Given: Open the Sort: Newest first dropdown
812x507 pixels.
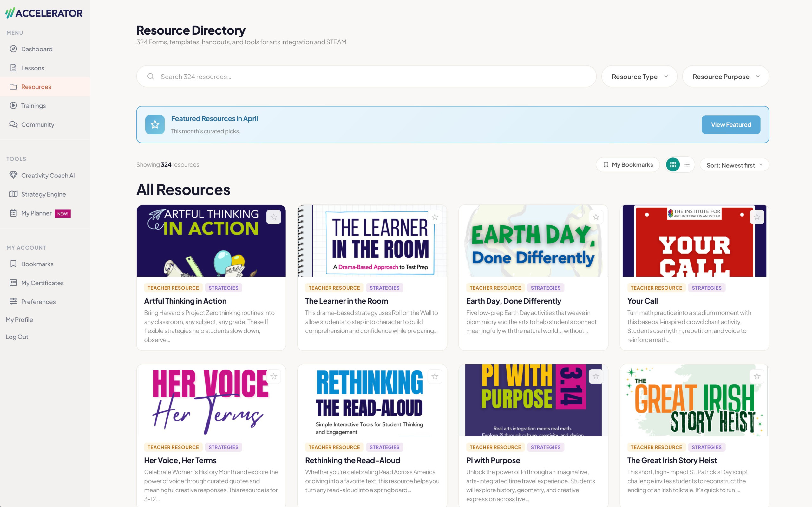Looking at the screenshot, I should click(x=734, y=165).
